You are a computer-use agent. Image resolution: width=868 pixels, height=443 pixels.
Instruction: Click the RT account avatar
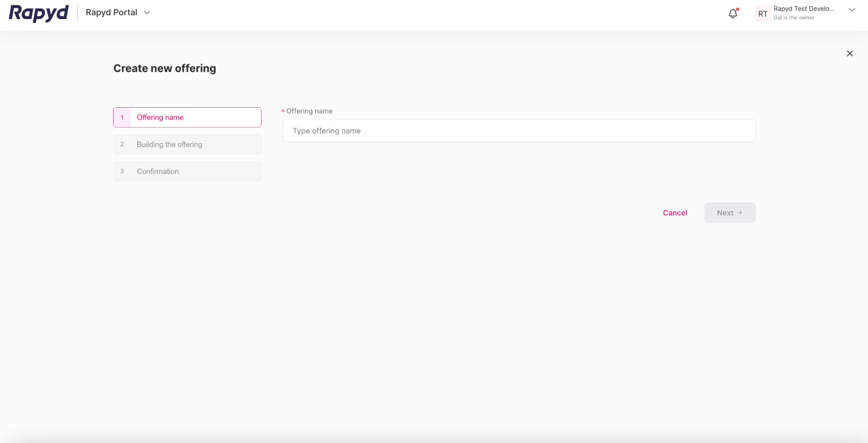coord(762,13)
